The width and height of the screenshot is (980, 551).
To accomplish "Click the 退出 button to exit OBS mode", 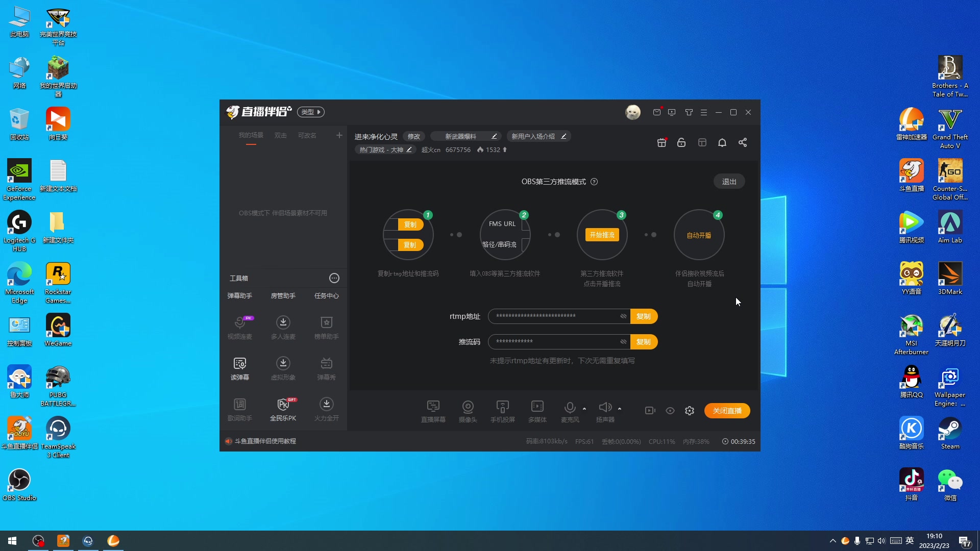I will tap(729, 181).
